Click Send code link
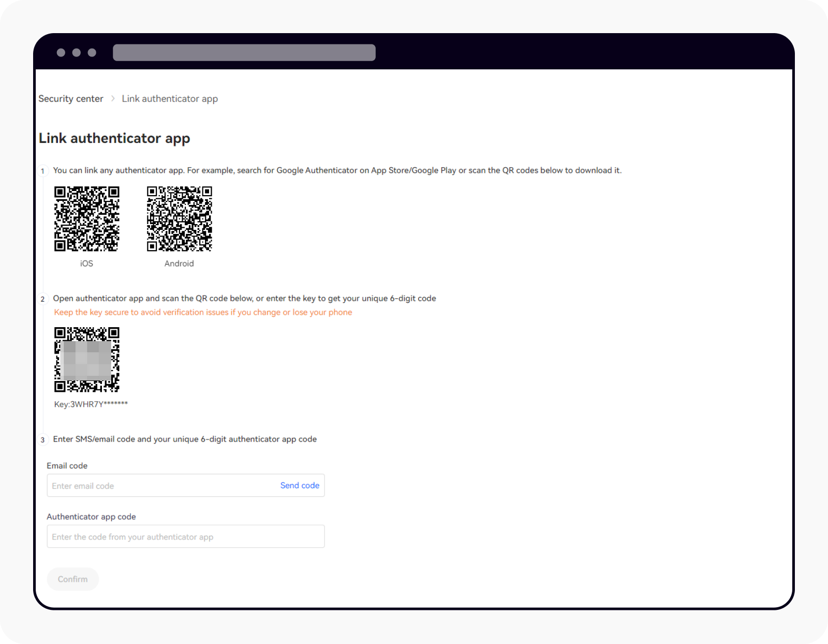 (300, 486)
